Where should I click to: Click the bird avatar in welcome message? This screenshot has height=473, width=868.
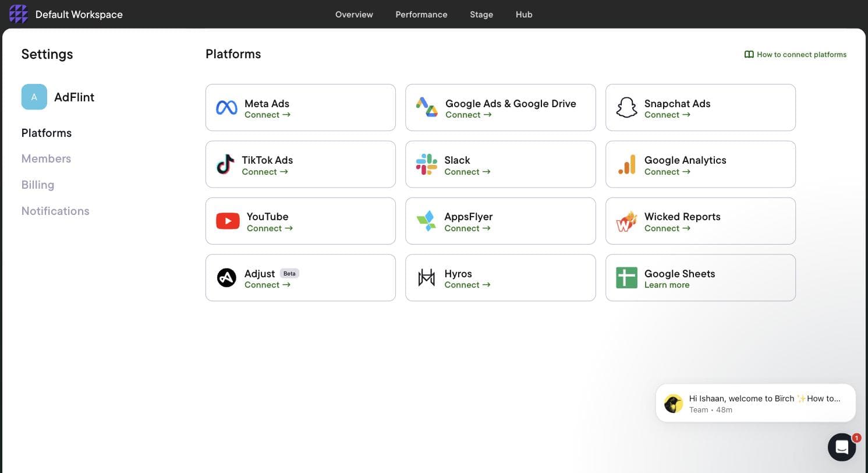[674, 403]
